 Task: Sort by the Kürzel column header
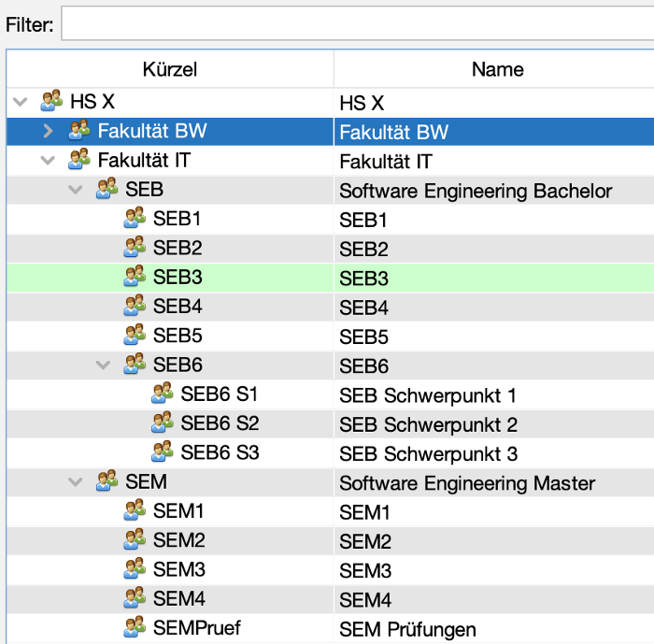pyautogui.click(x=169, y=69)
